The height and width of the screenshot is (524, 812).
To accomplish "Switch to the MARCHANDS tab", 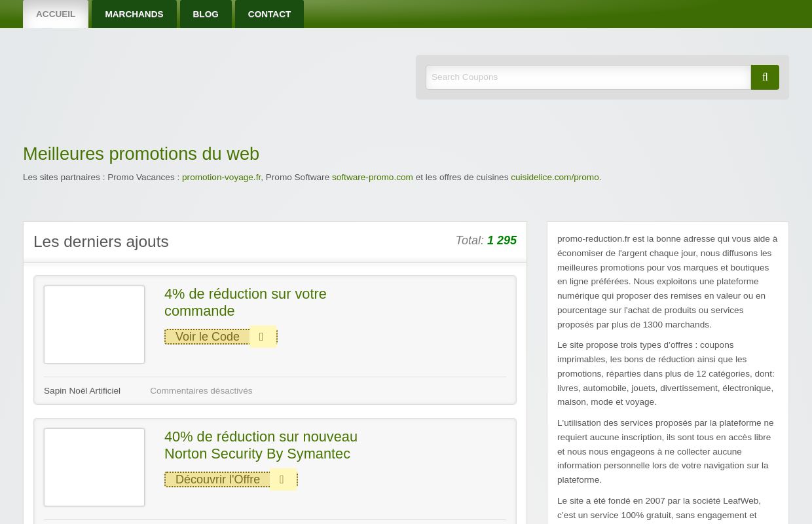I will (x=134, y=14).
